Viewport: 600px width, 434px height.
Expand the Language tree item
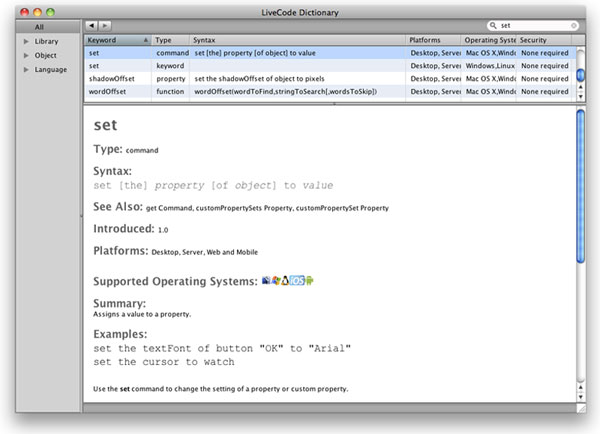tap(26, 70)
